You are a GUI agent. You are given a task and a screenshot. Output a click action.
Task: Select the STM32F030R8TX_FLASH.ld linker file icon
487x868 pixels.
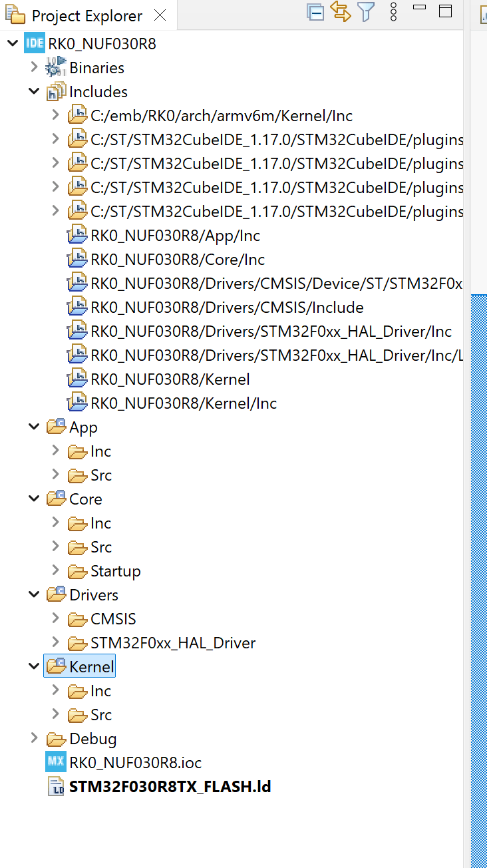pyautogui.click(x=56, y=786)
